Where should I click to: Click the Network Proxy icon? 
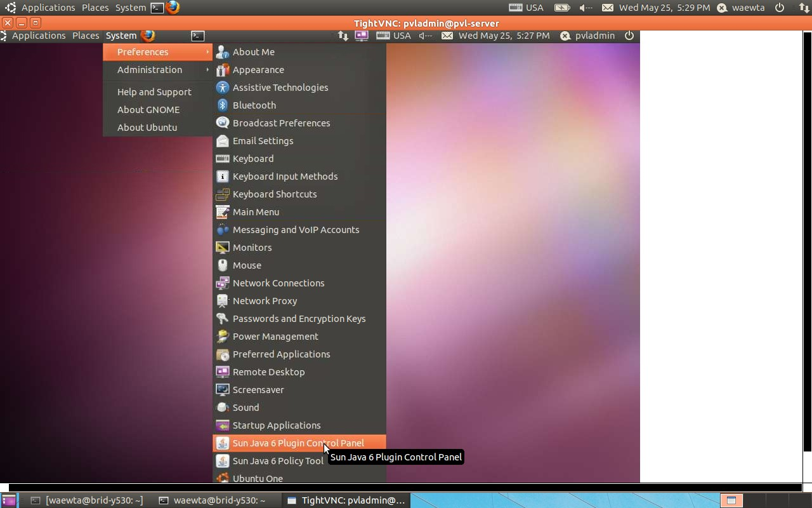click(222, 301)
